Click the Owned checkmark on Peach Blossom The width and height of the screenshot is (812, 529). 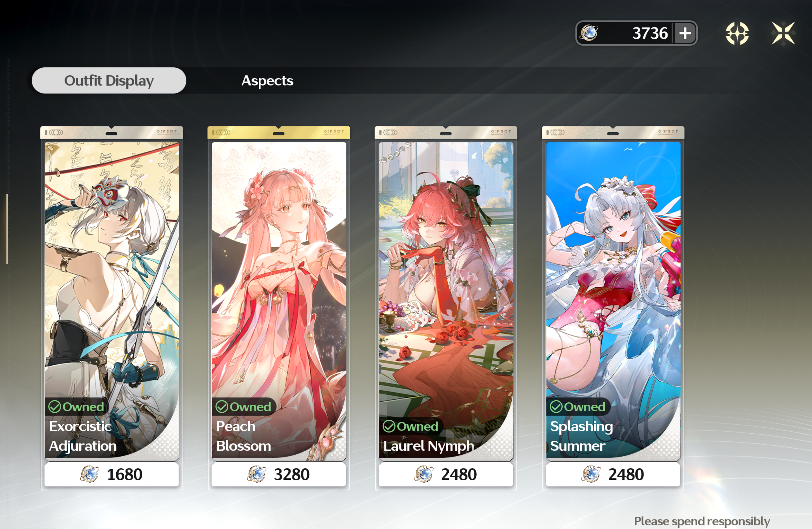pyautogui.click(x=222, y=406)
